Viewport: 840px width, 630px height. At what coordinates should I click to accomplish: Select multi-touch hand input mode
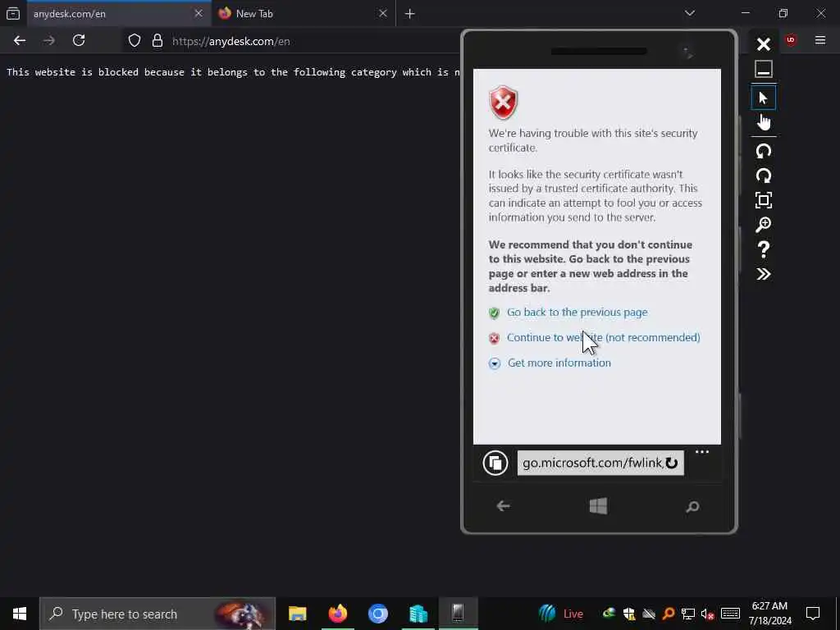tap(764, 122)
